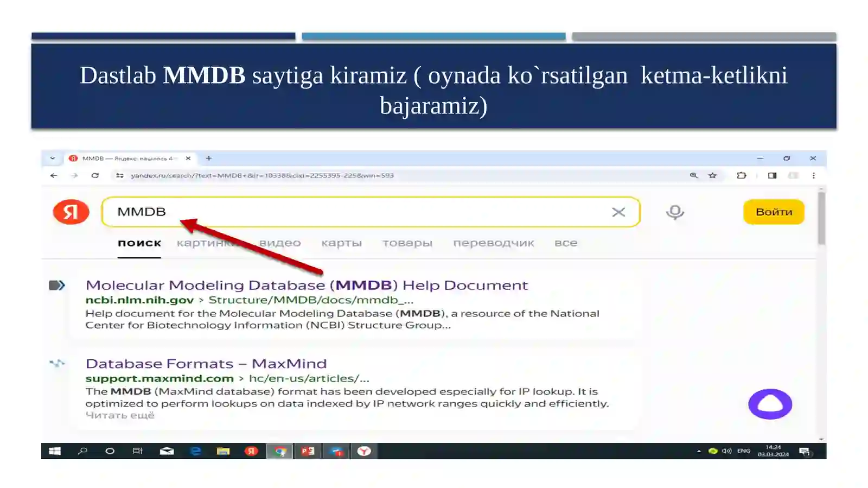Open site information icon beside URL
Screen dimensions: 868x488
(120, 175)
